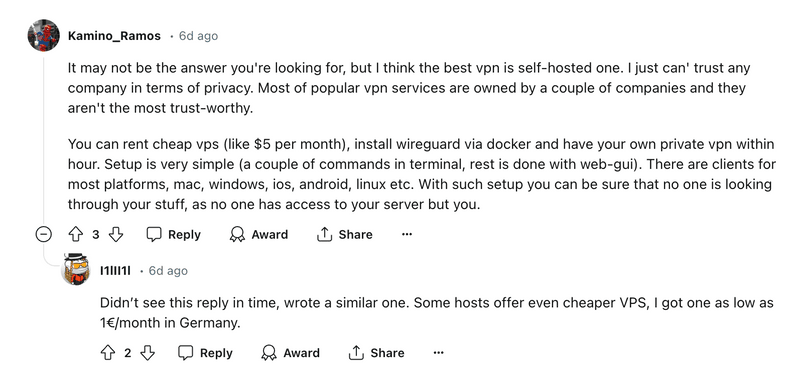Click I1III1I's avatar with hat
Image resolution: width=800 pixels, height=381 pixels.
point(76,269)
